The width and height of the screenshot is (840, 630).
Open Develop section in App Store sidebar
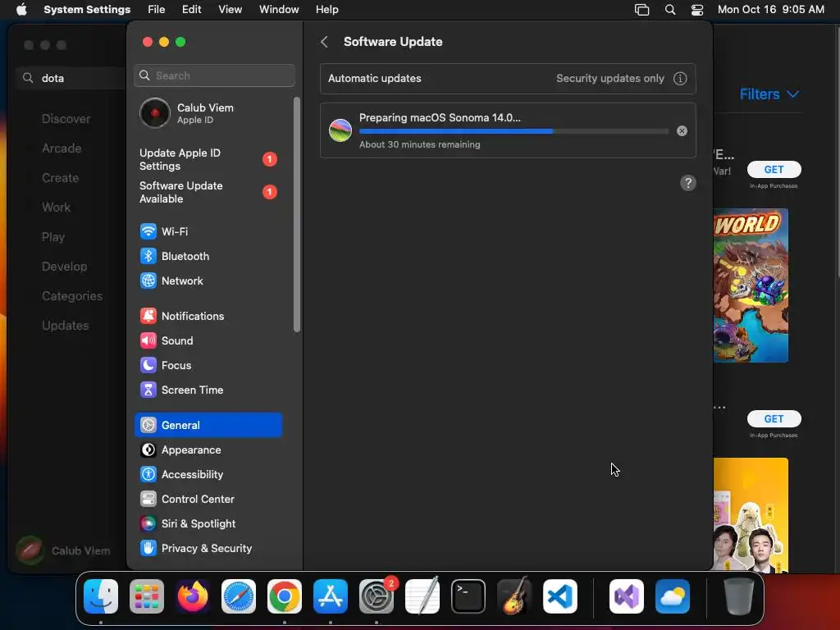coord(64,267)
